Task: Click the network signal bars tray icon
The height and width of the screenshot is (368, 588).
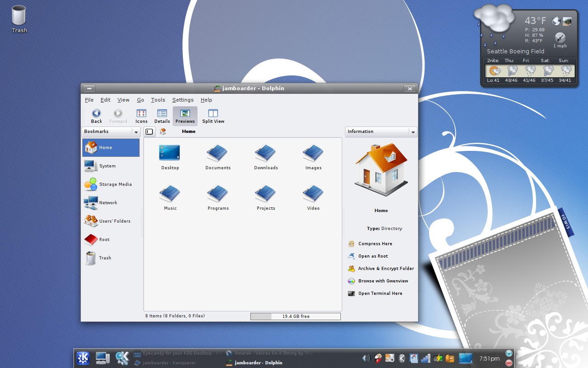Action: tap(425, 358)
